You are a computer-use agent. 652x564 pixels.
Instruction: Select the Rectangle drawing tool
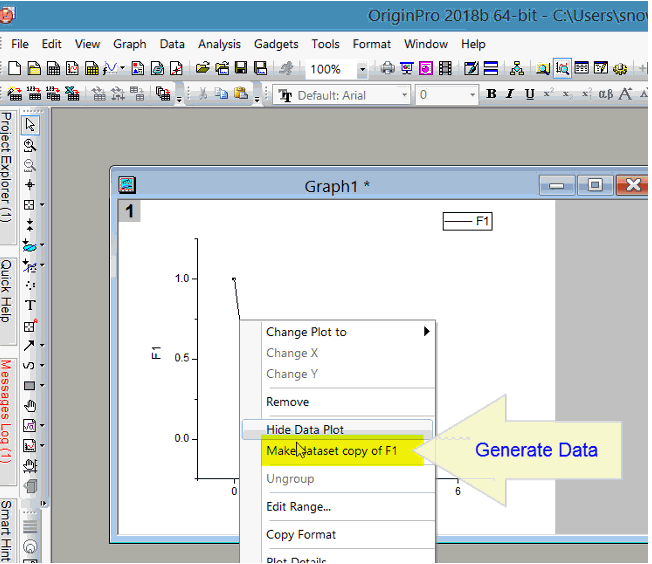[29, 386]
